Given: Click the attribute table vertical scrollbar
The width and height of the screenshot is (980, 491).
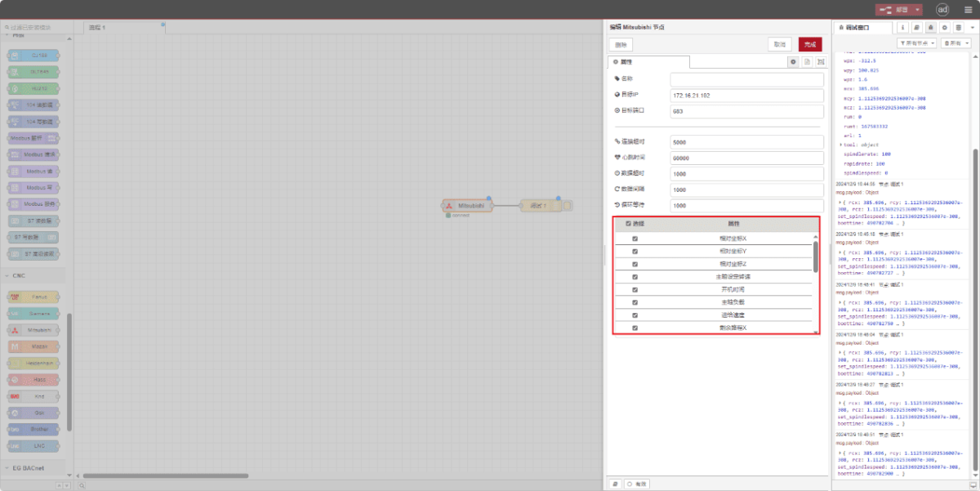Looking at the screenshot, I should (816, 256).
